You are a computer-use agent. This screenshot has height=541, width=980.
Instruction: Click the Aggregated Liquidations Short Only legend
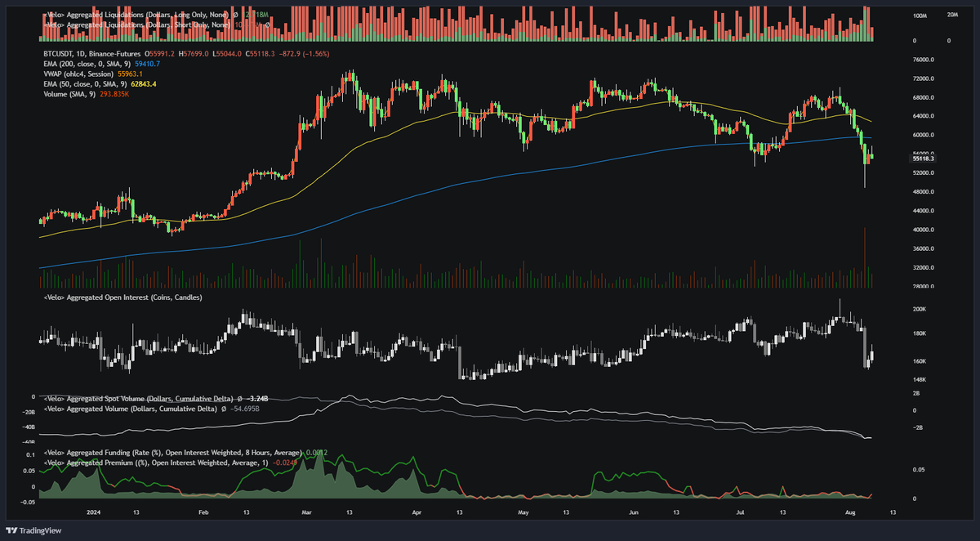click(137, 25)
